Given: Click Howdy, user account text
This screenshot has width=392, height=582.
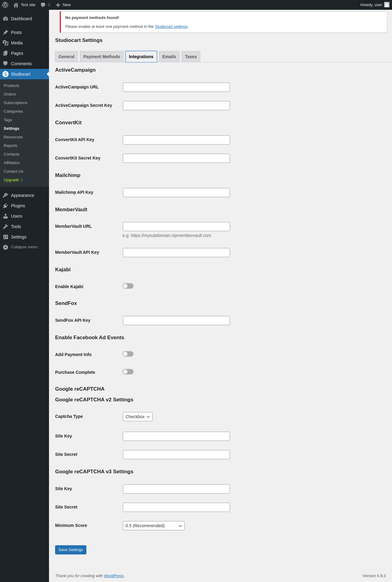Looking at the screenshot, I should pyautogui.click(x=371, y=5).
